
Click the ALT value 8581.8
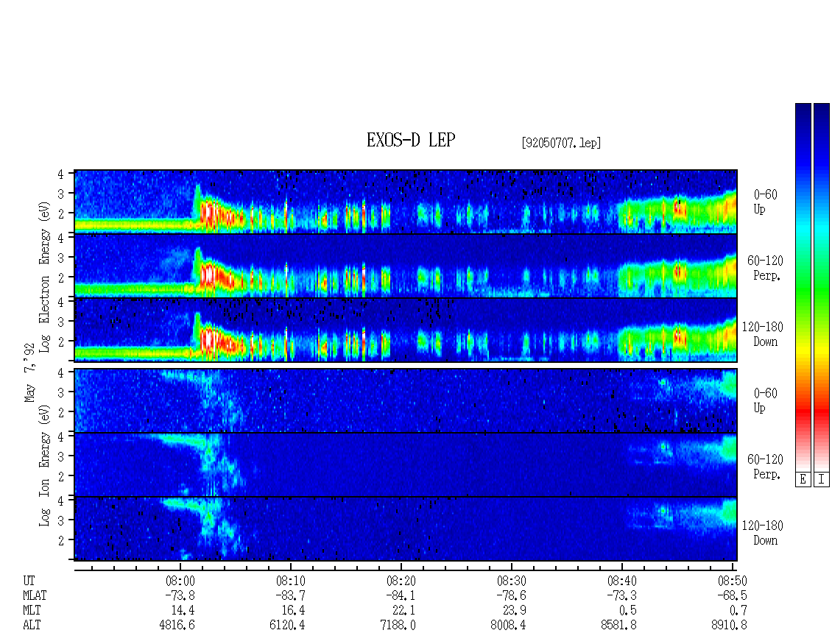pos(618,626)
